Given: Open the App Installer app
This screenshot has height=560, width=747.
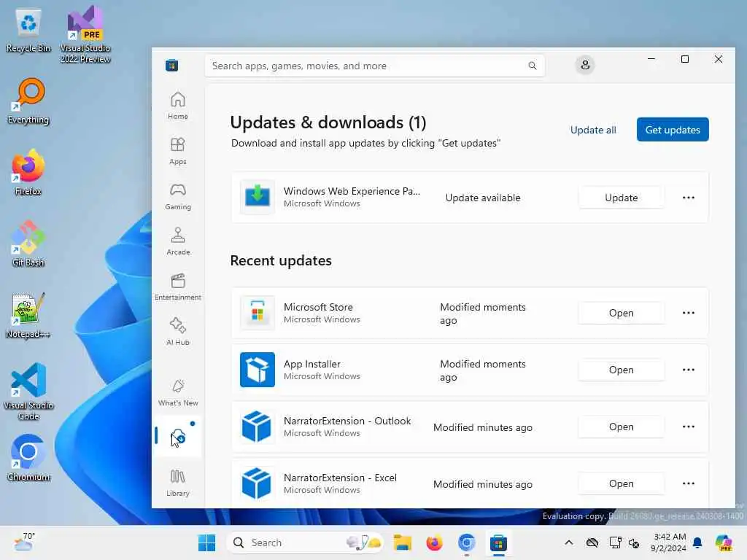Looking at the screenshot, I should point(622,370).
